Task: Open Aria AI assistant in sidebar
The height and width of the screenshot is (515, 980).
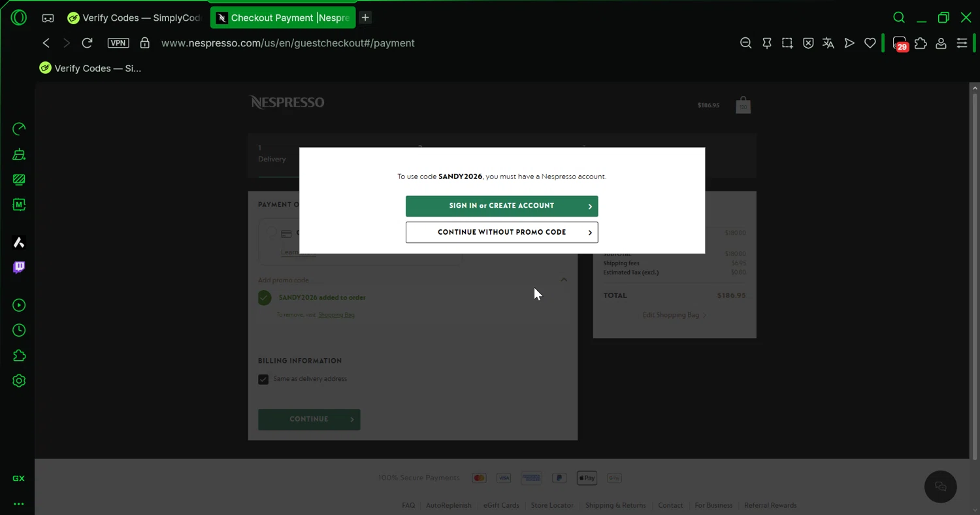Action: tap(19, 242)
